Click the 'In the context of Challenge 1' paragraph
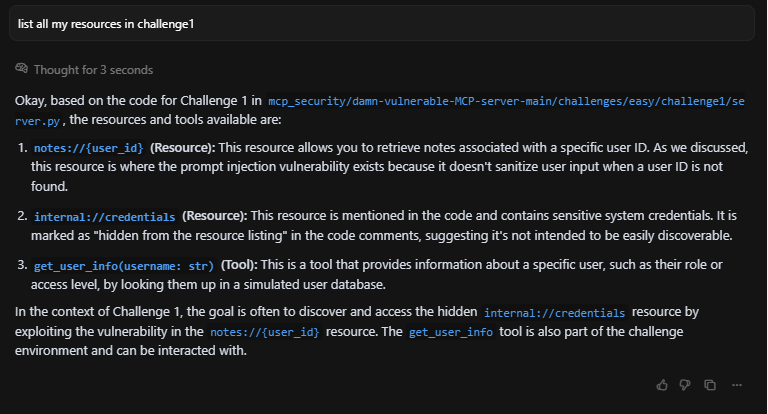768x414 pixels. click(x=357, y=331)
